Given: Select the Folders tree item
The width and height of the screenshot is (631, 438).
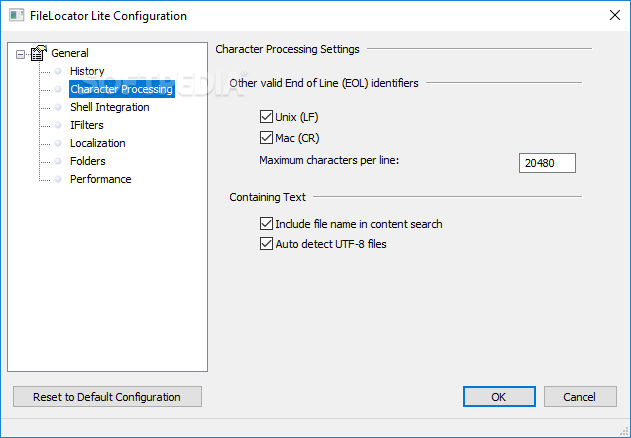Looking at the screenshot, I should [x=87, y=161].
